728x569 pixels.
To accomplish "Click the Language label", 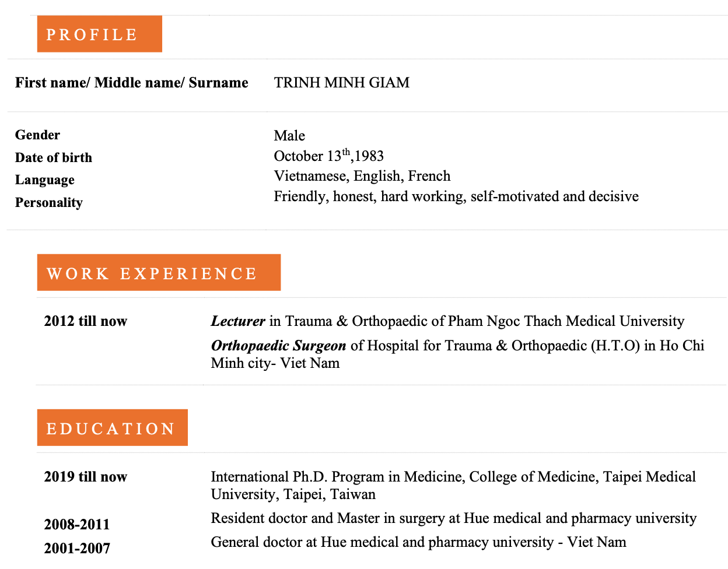I will click(x=45, y=180).
